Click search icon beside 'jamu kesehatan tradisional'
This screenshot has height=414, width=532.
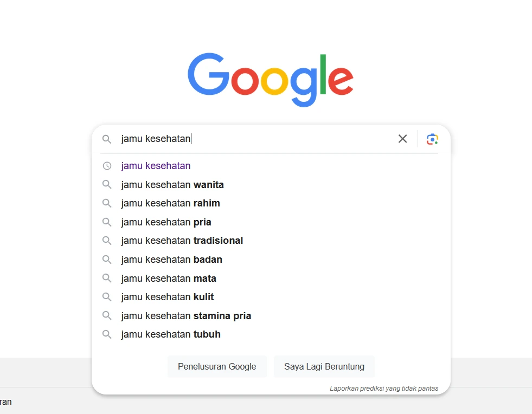[x=107, y=241]
